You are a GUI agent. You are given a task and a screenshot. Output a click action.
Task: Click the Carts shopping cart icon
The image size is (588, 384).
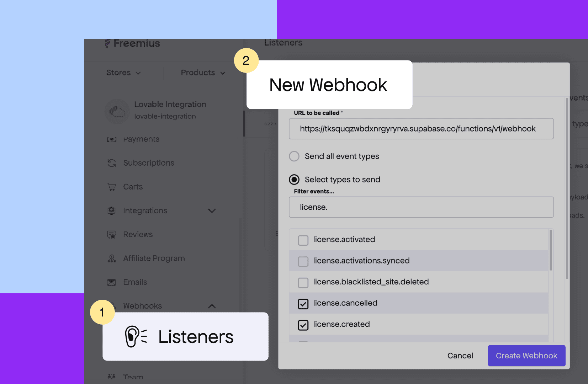click(x=112, y=187)
